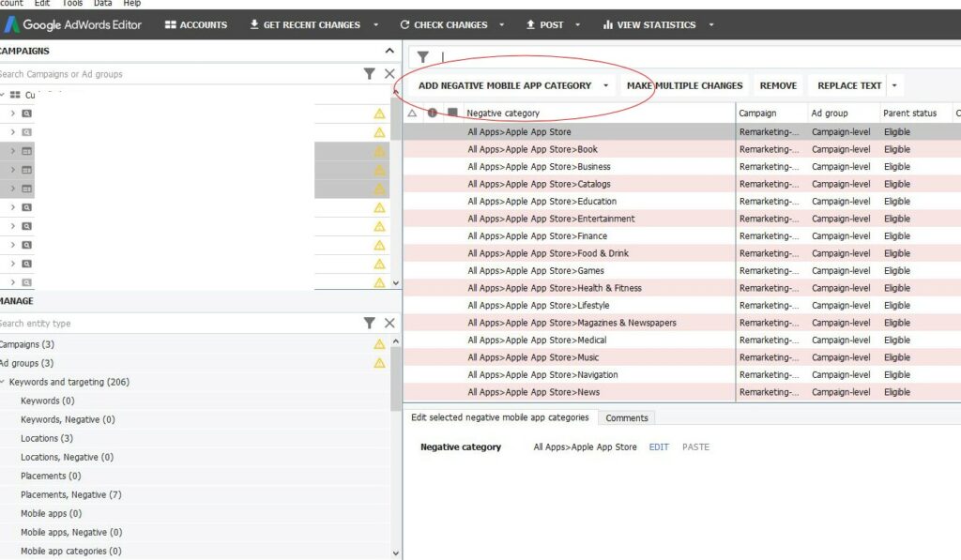Click the Google AdWords Editor logo
961x560 pixels.
click(72, 24)
